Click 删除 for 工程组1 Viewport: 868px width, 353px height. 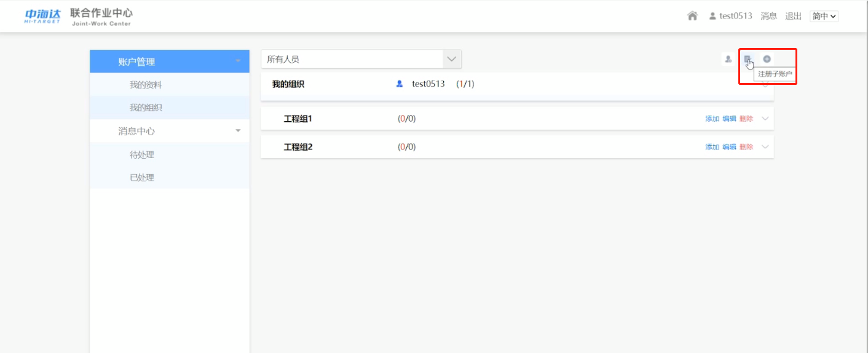pyautogui.click(x=746, y=119)
